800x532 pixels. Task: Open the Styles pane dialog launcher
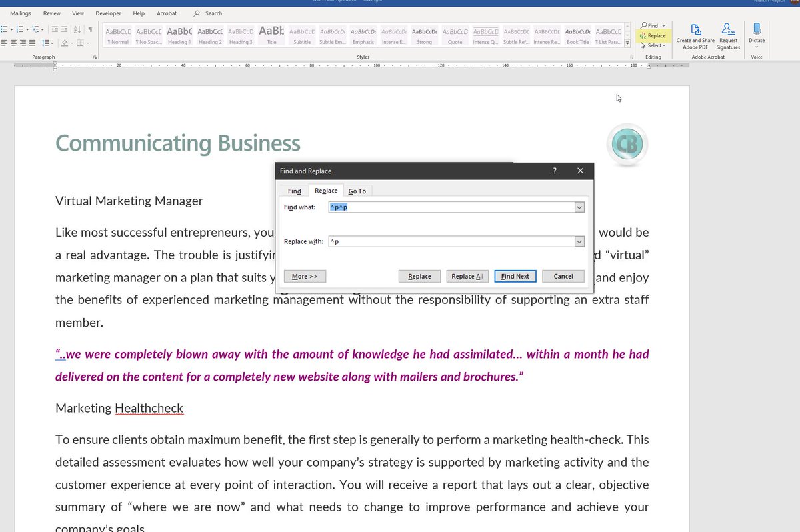631,57
